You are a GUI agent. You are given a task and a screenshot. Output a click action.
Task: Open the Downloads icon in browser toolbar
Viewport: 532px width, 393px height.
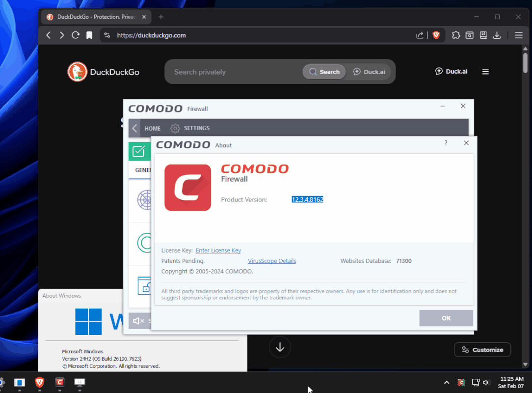point(497,35)
